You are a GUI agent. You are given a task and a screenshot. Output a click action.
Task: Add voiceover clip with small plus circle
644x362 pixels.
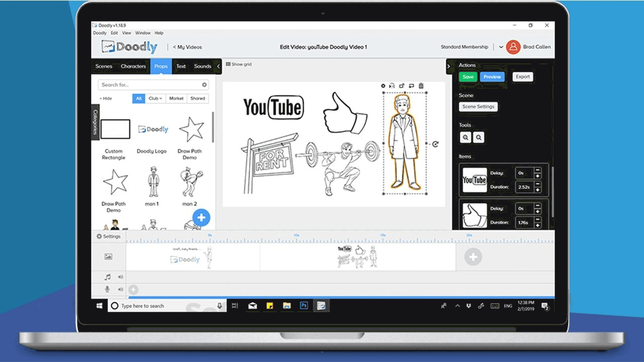(x=133, y=290)
